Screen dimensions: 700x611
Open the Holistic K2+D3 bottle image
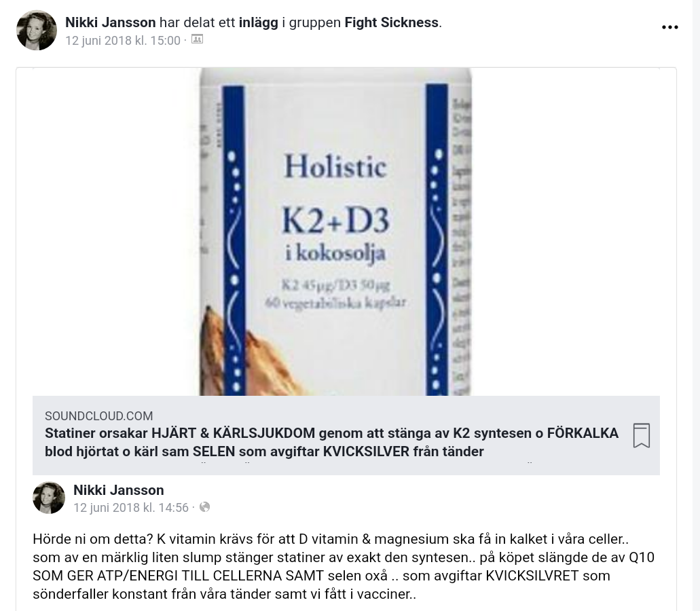[x=335, y=232]
